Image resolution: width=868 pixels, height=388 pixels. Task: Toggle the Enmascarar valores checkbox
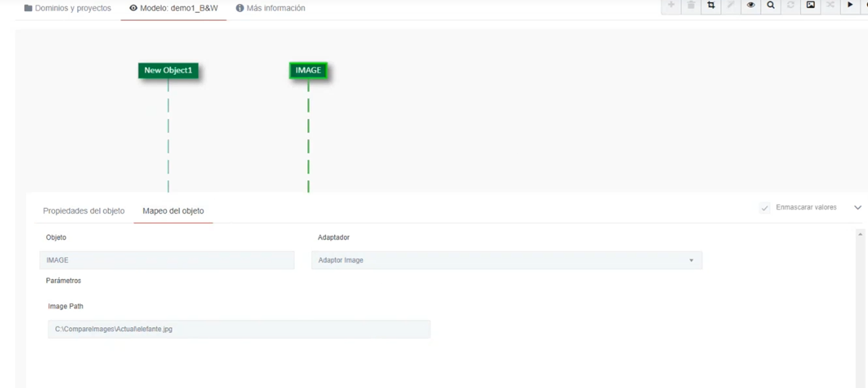coord(765,208)
